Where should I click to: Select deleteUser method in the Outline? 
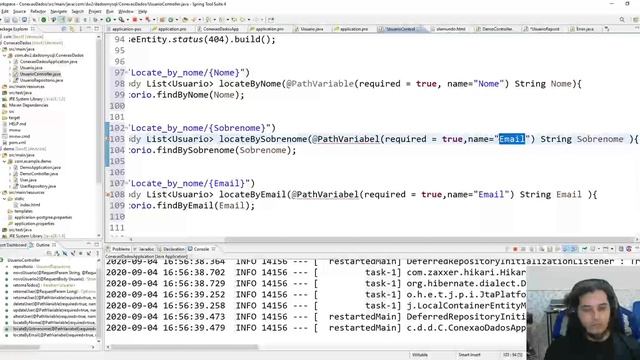click(54, 304)
